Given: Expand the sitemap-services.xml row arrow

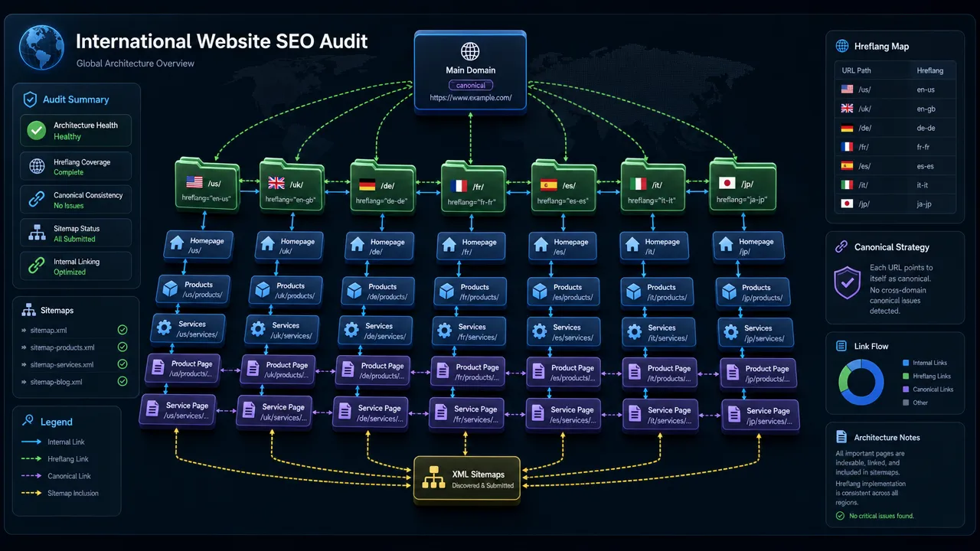Looking at the screenshot, I should tap(24, 365).
